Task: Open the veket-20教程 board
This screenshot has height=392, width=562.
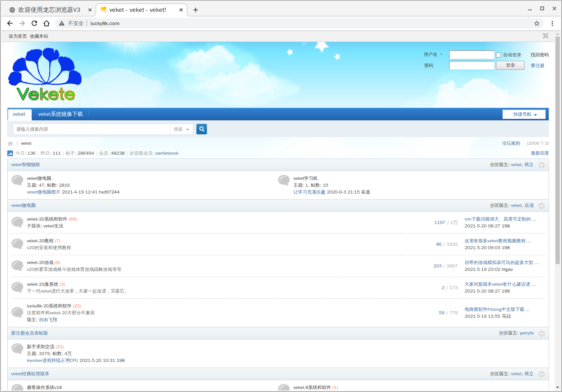Action: 40,241
